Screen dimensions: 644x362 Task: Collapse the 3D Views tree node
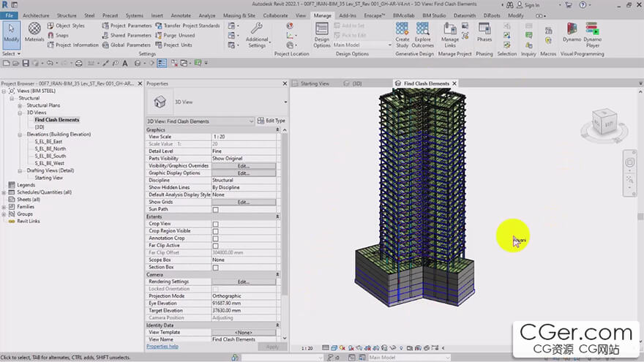(x=20, y=113)
